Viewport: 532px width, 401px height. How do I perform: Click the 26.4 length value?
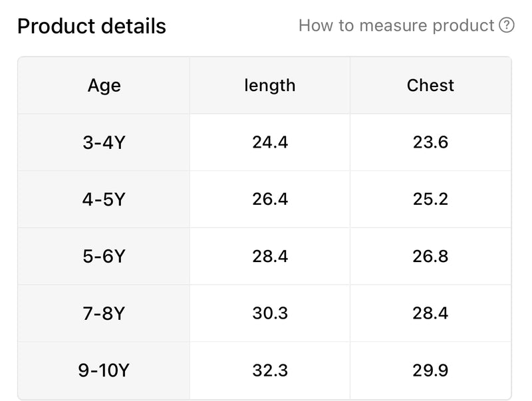[x=270, y=199]
